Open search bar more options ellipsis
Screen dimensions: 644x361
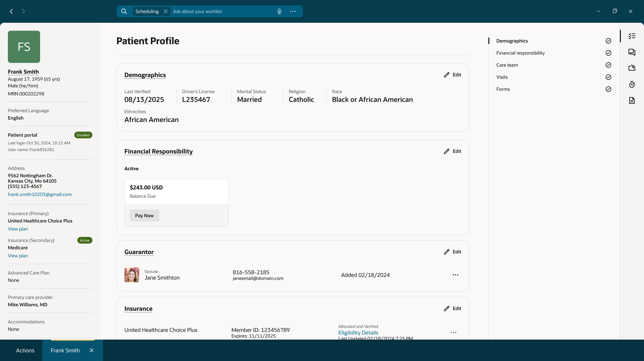coord(293,11)
